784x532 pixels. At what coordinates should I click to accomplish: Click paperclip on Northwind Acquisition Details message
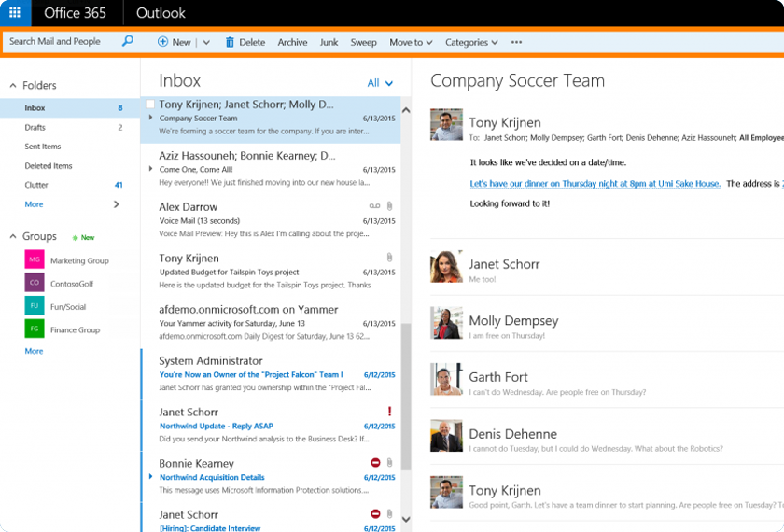tap(389, 463)
